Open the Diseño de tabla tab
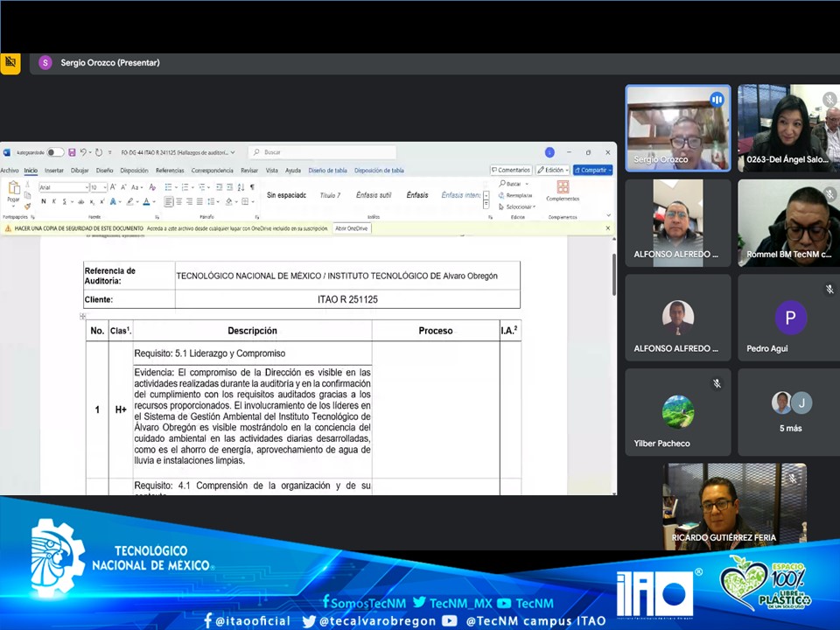The image size is (840, 630). (327, 171)
